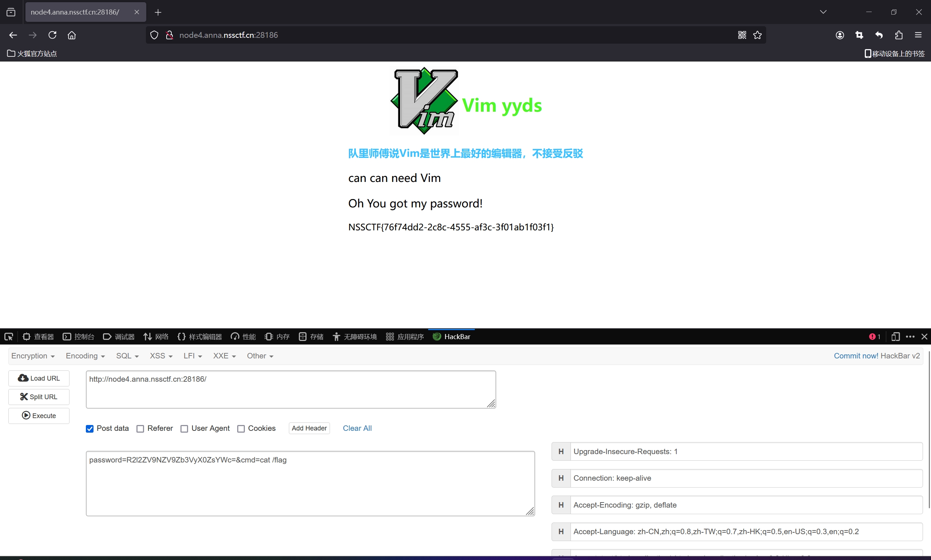Open the 内存 memory tab

pos(277,337)
